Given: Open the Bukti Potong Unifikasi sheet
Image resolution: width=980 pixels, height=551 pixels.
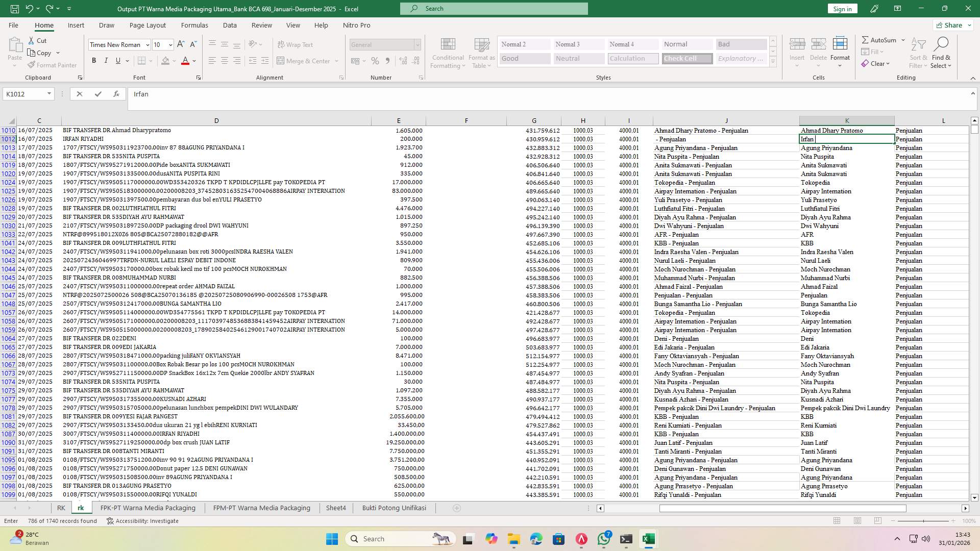Looking at the screenshot, I should click(x=394, y=508).
